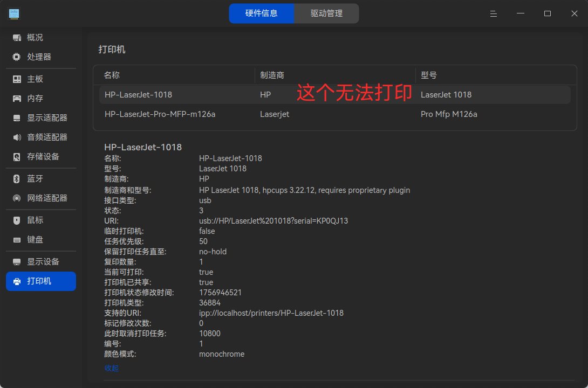Click the 1756946521 state change time value
This screenshot has height=388, width=588.
tap(220, 293)
